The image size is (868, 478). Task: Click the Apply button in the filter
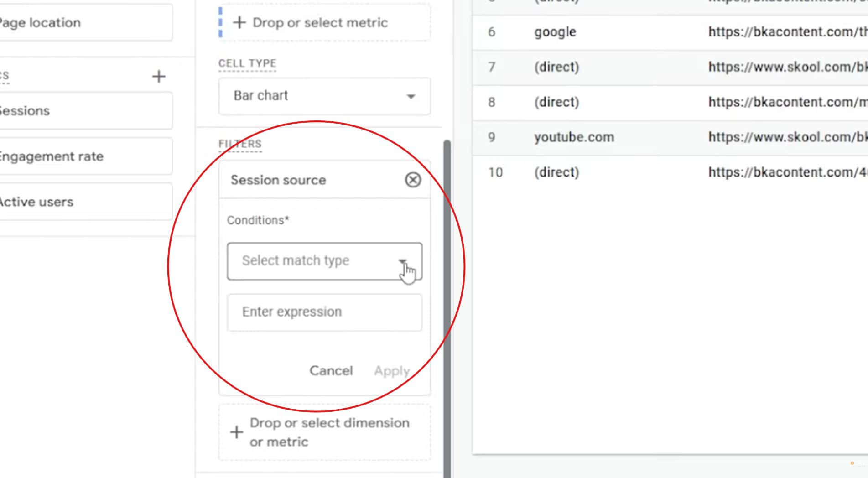coord(391,370)
